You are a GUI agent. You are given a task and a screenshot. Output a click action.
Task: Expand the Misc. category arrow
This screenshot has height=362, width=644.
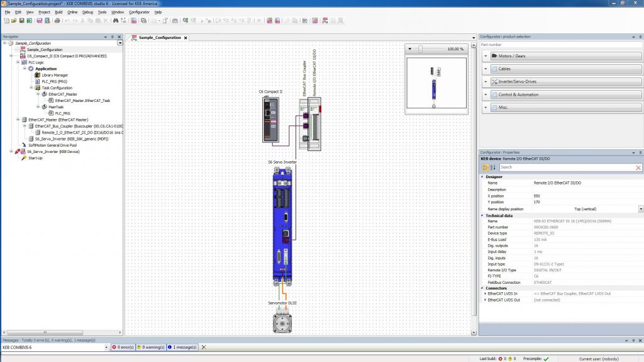point(486,108)
